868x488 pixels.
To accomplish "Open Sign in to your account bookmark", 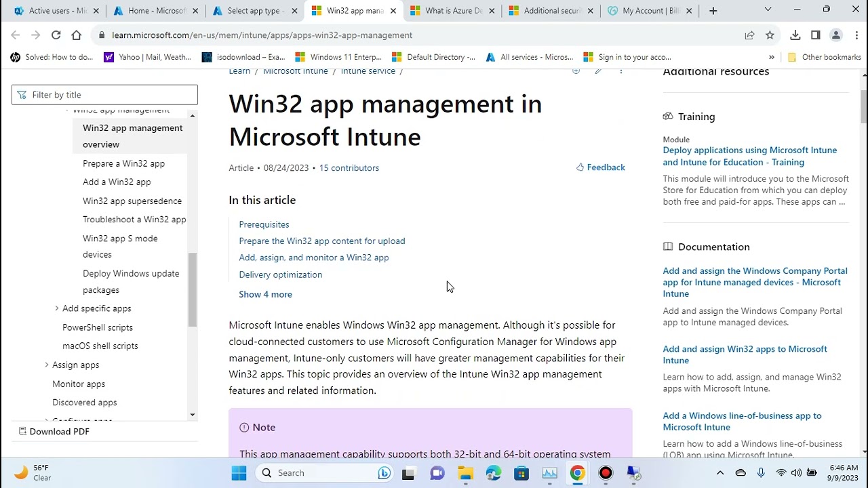I will pos(627,57).
